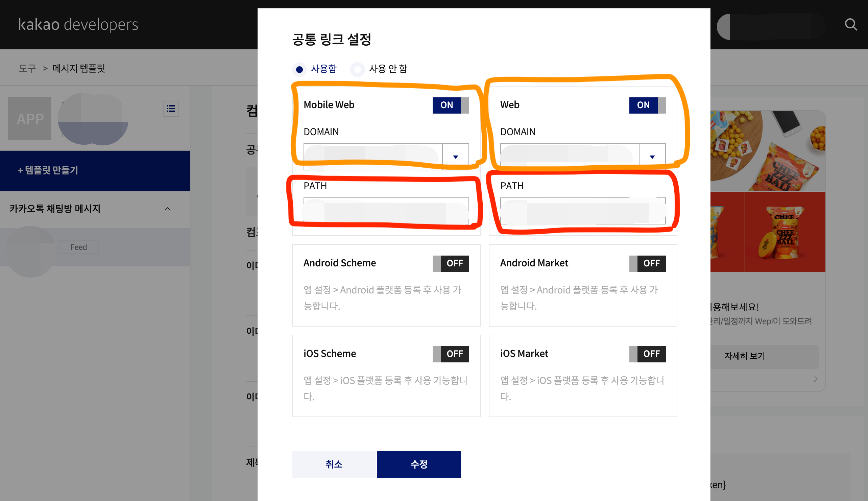
Task: Collapse the 카카오톡 채팅방 메시지 section
Action: (x=168, y=209)
